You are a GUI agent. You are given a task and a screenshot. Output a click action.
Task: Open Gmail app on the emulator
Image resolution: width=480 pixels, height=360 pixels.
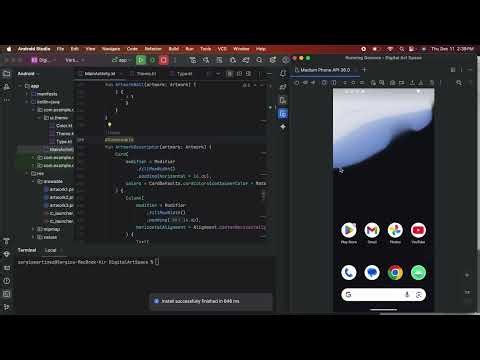(x=372, y=230)
